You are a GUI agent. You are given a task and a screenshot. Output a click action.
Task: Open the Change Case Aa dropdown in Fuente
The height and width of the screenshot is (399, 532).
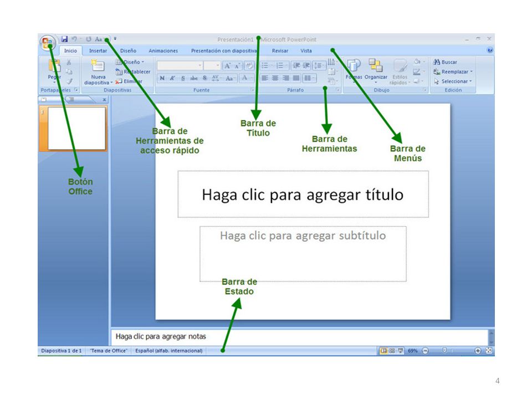231,78
